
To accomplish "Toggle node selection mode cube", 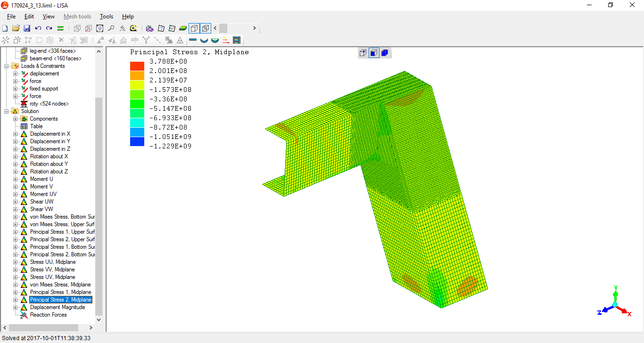I will click(363, 53).
